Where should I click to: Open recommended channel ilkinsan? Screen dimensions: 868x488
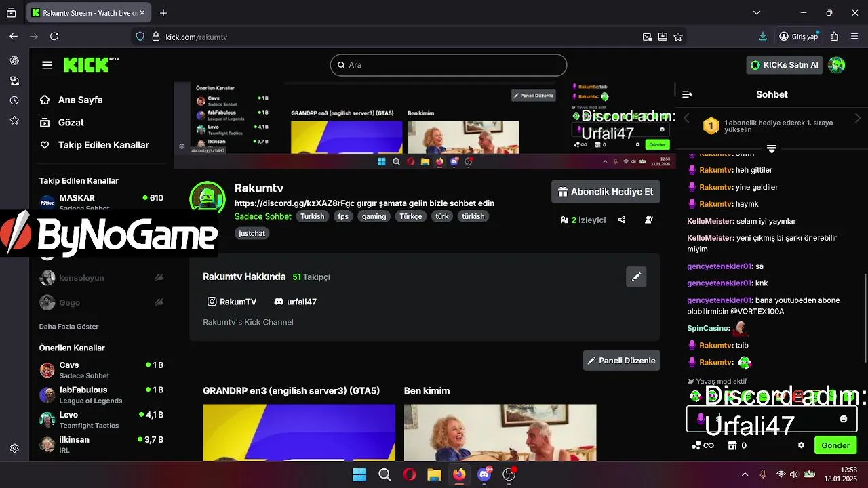pyautogui.click(x=102, y=445)
